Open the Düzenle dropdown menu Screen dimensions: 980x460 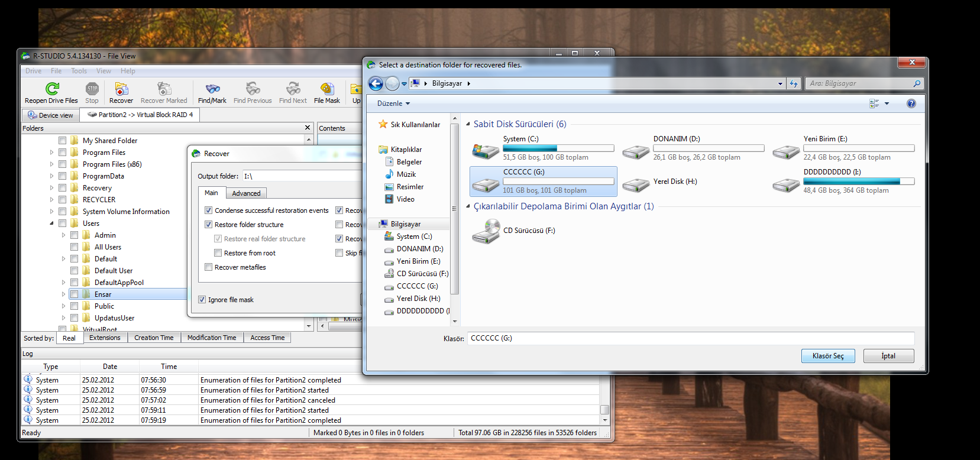tap(393, 103)
